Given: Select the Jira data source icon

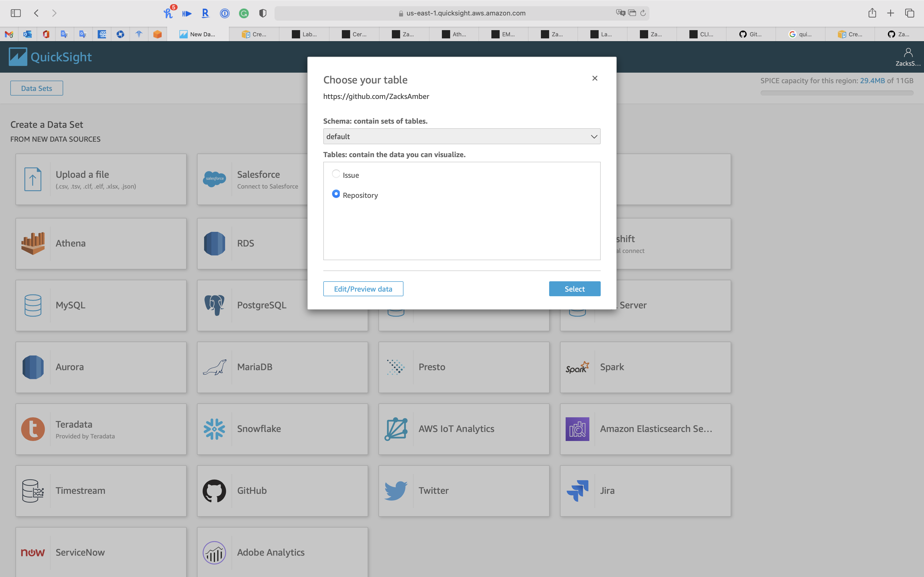Looking at the screenshot, I should tap(577, 491).
